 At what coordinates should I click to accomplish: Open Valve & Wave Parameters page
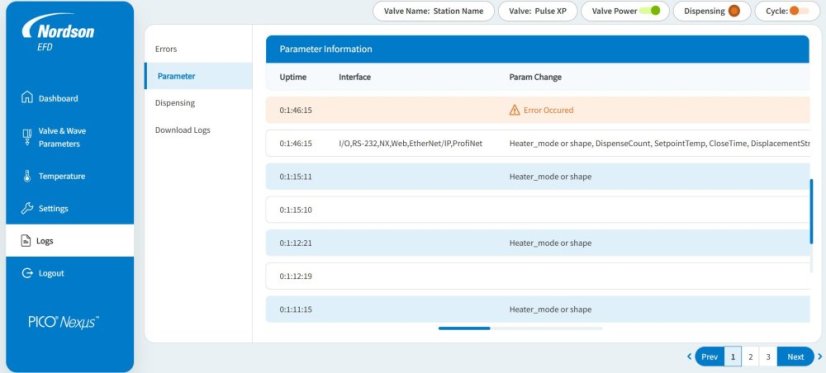pyautogui.click(x=70, y=138)
